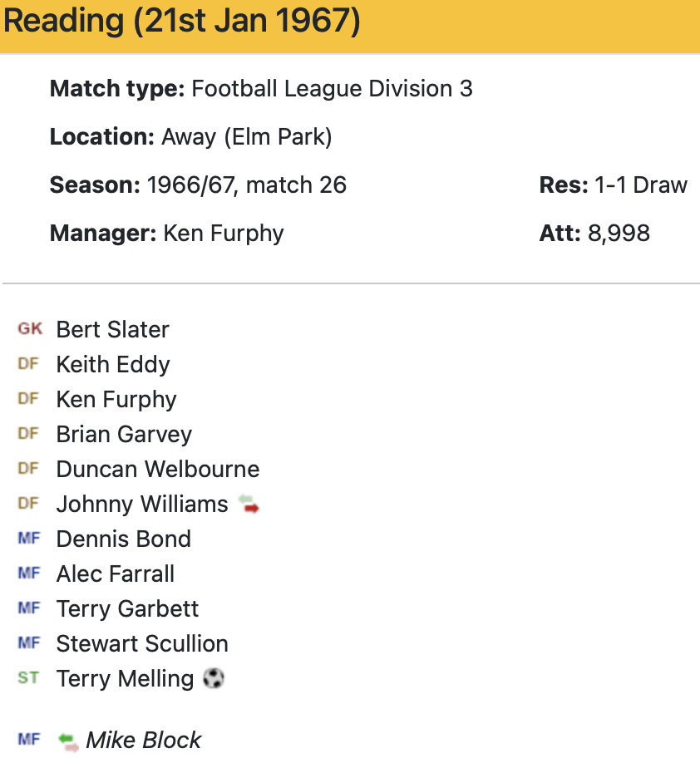Image resolution: width=700 pixels, height=768 pixels.
Task: Click the season 1966/67 match 26 text
Action: click(246, 185)
